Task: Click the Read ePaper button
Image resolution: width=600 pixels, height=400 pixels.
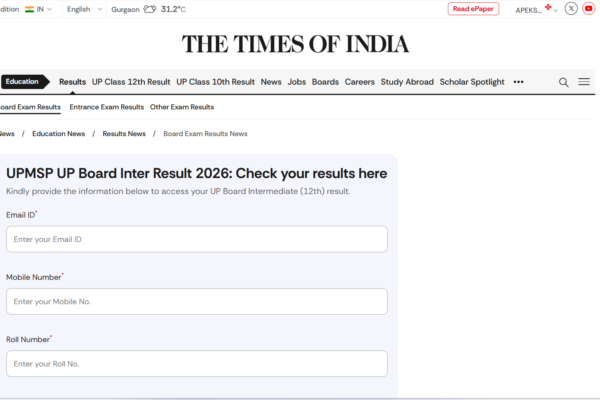Action: coord(473,9)
